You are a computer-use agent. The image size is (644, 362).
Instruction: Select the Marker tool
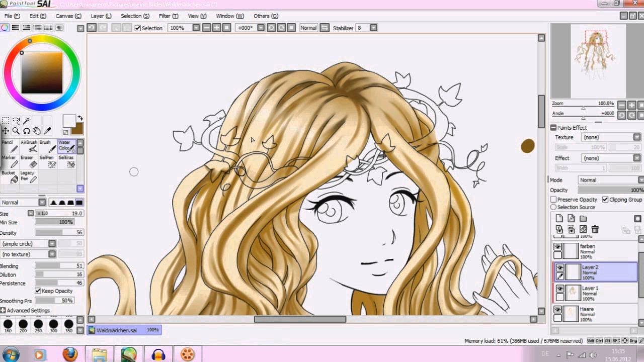[x=10, y=161]
